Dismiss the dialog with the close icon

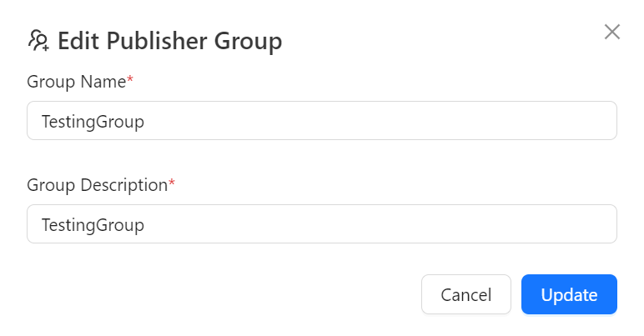[611, 33]
